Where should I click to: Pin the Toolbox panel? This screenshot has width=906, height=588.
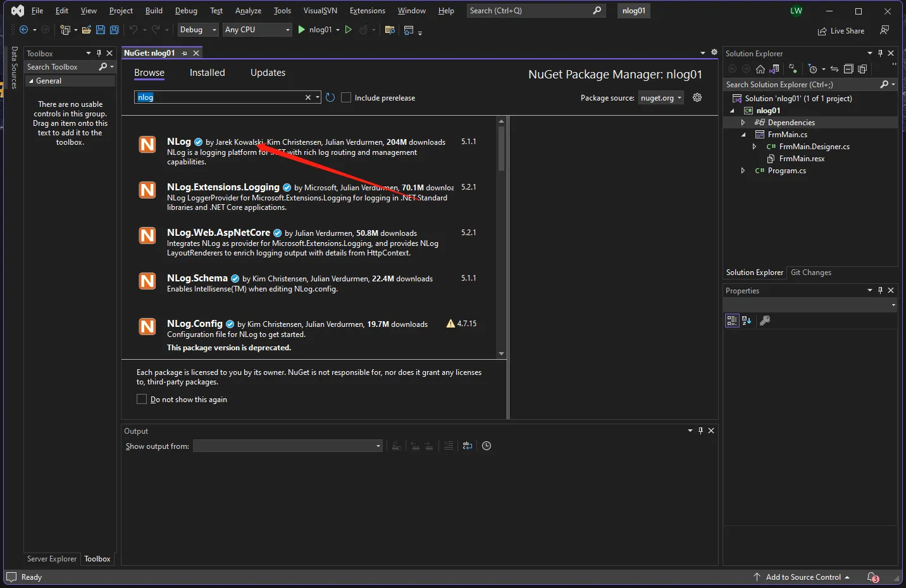pos(99,53)
